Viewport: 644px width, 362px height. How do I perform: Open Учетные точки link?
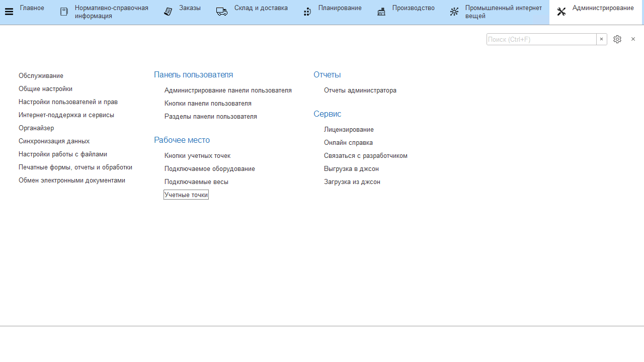pos(186,195)
